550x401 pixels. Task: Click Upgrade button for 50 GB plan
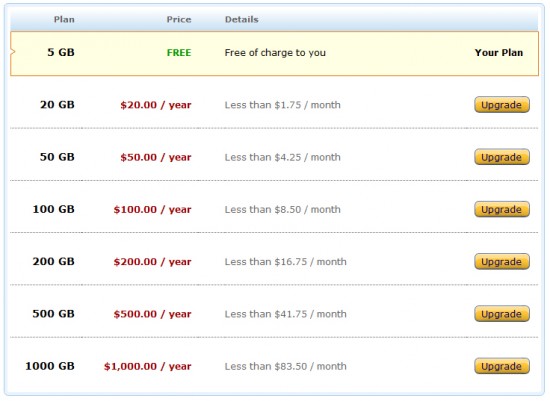point(502,157)
